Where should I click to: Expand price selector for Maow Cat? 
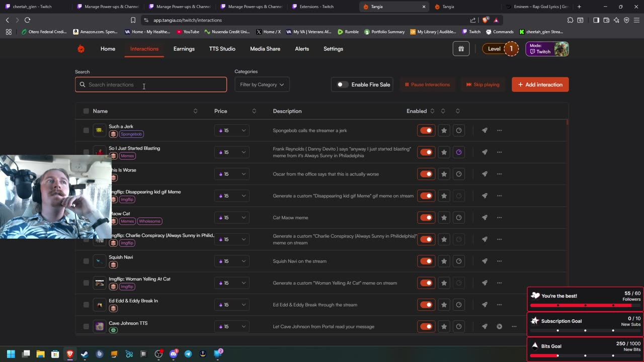pyautogui.click(x=231, y=218)
